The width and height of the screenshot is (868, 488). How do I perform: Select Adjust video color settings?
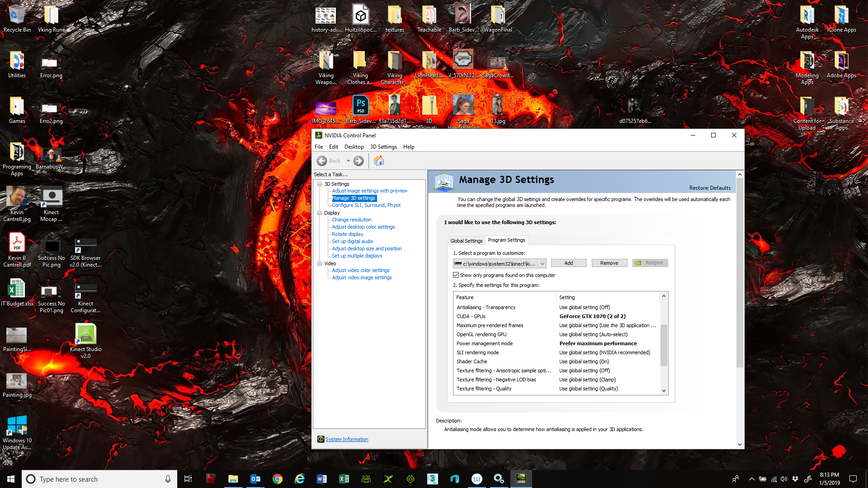(361, 270)
